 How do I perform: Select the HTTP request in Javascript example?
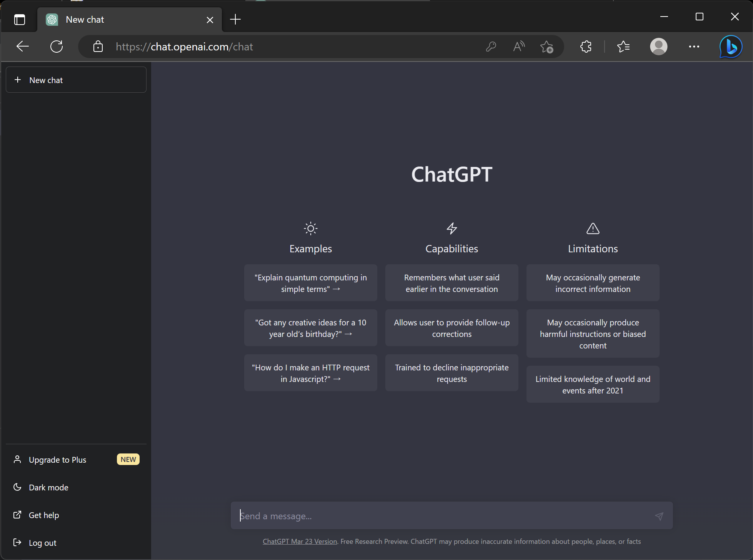[x=311, y=373]
